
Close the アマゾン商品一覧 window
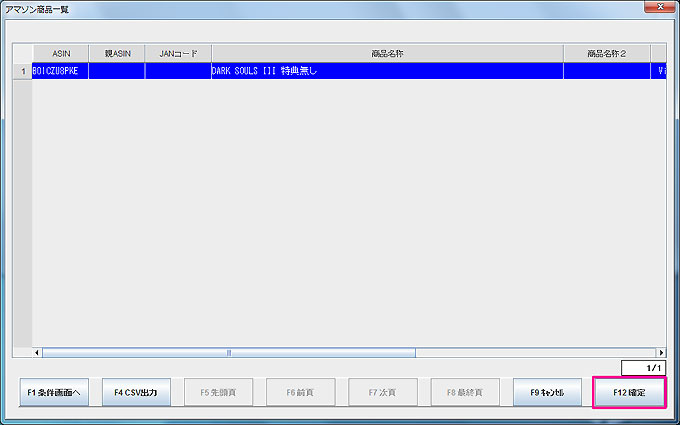click(659, 7)
